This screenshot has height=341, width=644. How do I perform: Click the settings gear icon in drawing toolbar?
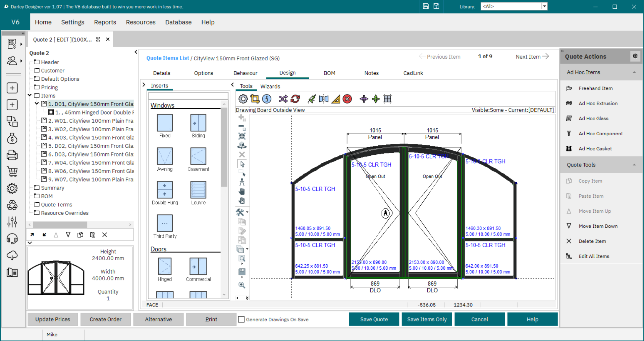tap(243, 99)
